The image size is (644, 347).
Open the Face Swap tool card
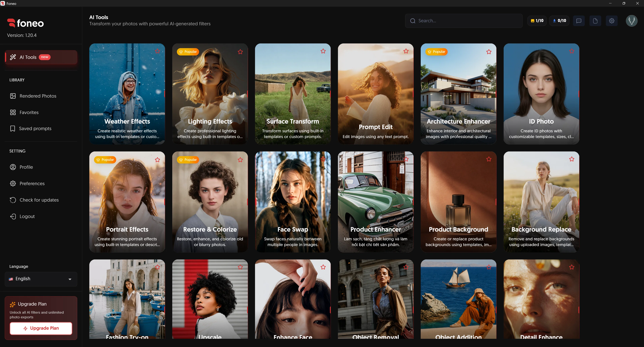point(293,202)
